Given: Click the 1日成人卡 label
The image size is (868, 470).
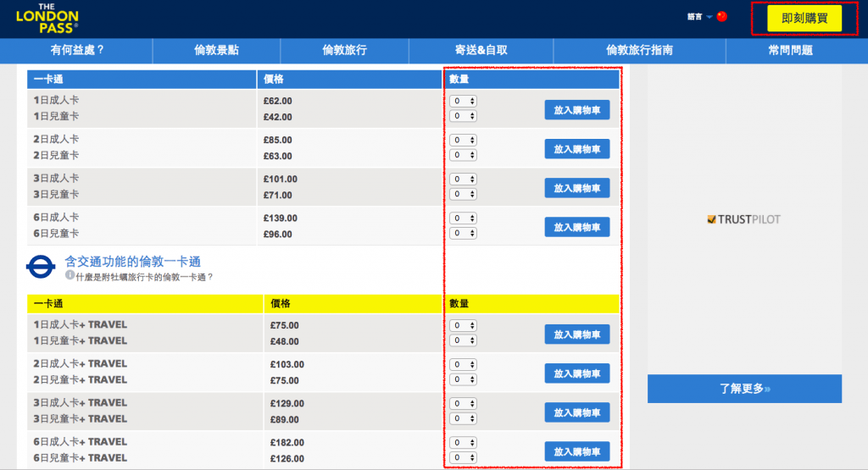Looking at the screenshot, I should (56, 100).
